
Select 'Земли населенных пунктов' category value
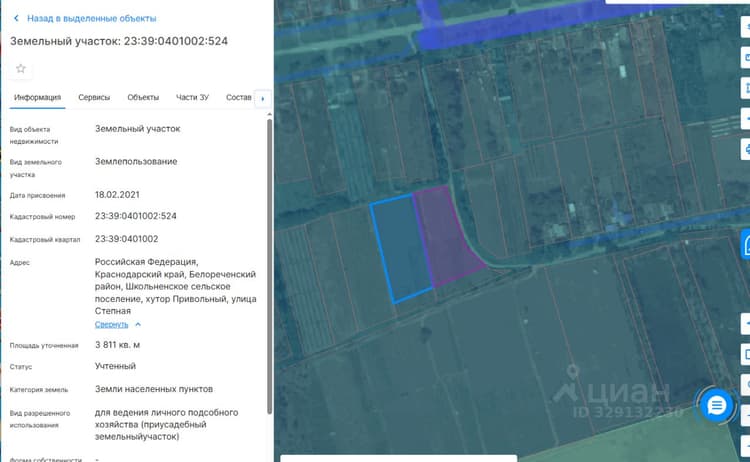click(154, 389)
